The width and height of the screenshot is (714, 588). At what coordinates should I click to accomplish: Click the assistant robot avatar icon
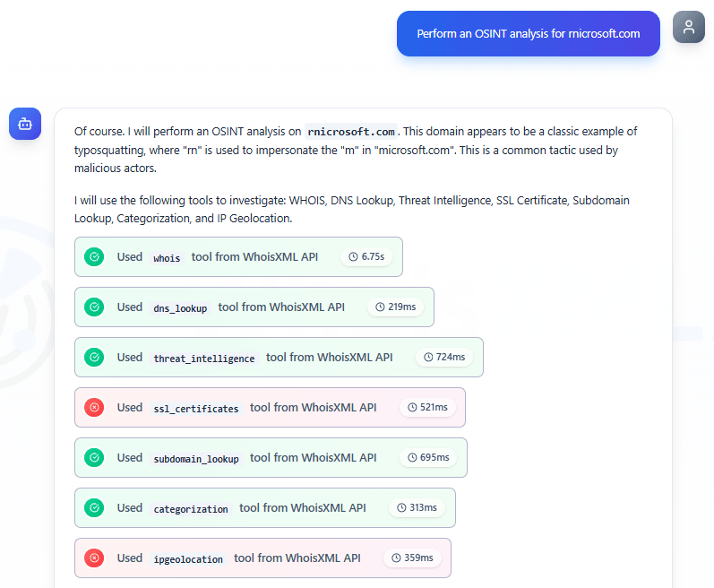pyautogui.click(x=25, y=124)
